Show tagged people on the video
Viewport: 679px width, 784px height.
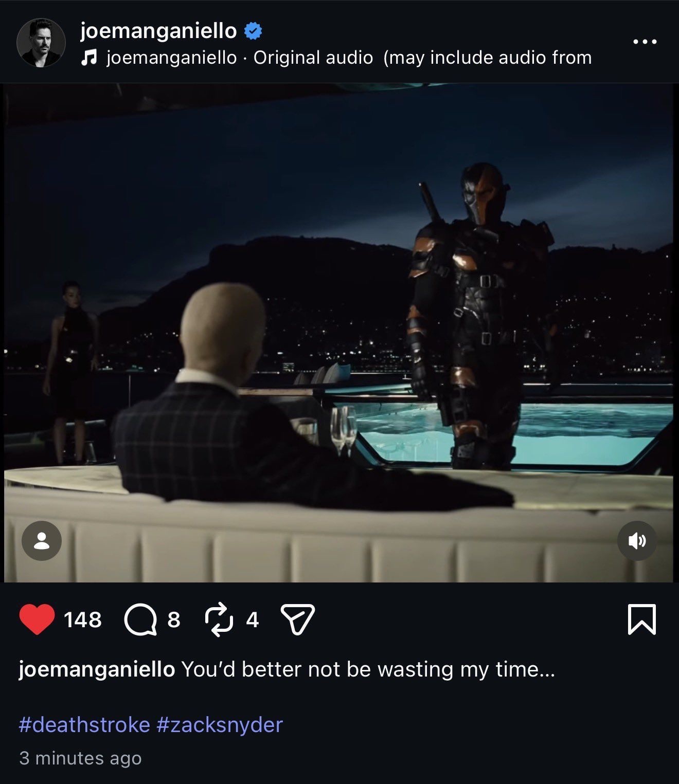42,541
